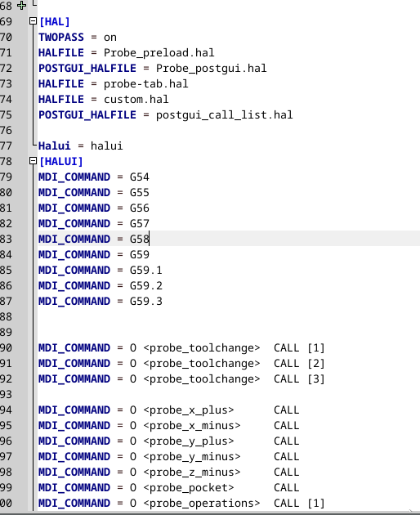420x515 pixels.
Task: Click the G59.3 MDI command value
Action: click(146, 301)
